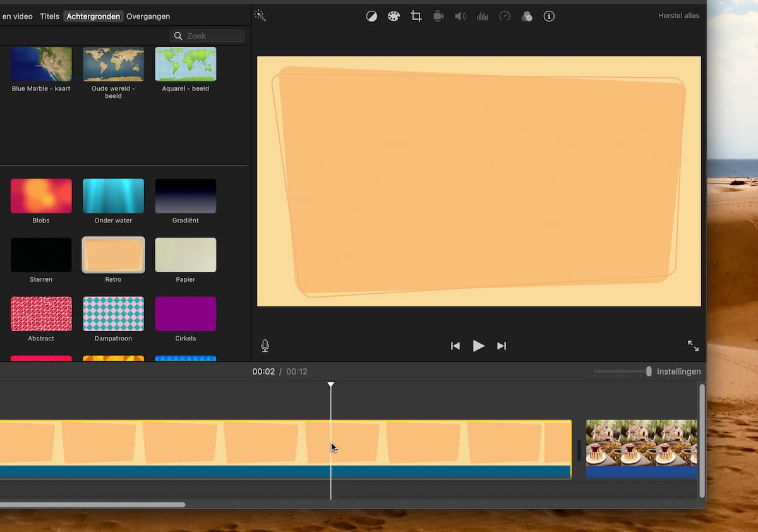
Task: Skip to the previous clip
Action: (455, 346)
